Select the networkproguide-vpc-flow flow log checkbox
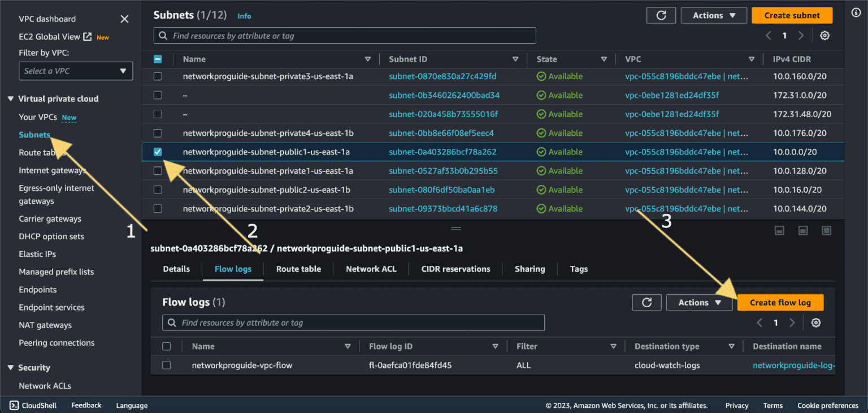 coord(167,365)
